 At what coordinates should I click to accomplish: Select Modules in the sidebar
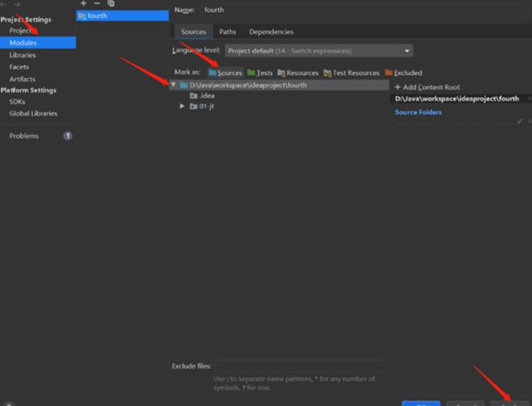pos(38,43)
